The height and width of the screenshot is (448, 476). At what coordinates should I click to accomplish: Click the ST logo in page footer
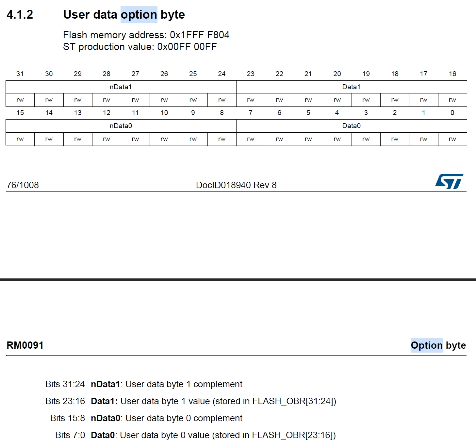(x=449, y=181)
